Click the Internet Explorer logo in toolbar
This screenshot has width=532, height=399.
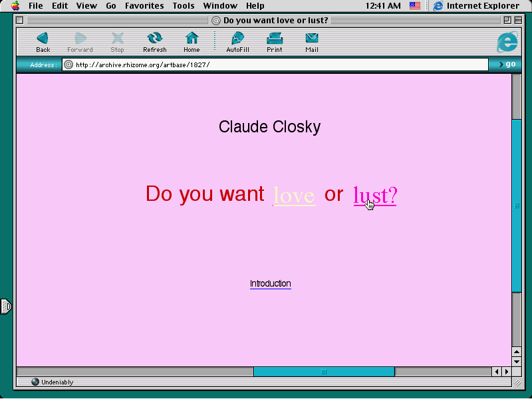(507, 42)
